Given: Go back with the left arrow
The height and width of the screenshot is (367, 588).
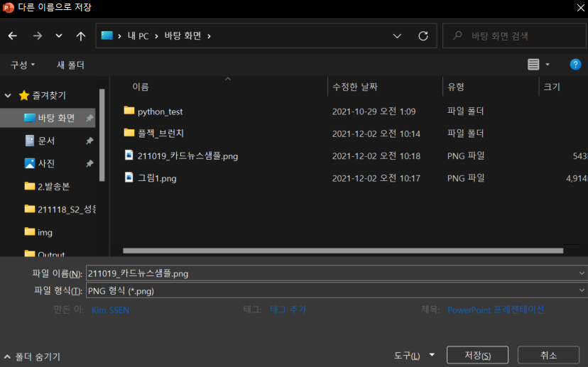Looking at the screenshot, I should point(12,35).
